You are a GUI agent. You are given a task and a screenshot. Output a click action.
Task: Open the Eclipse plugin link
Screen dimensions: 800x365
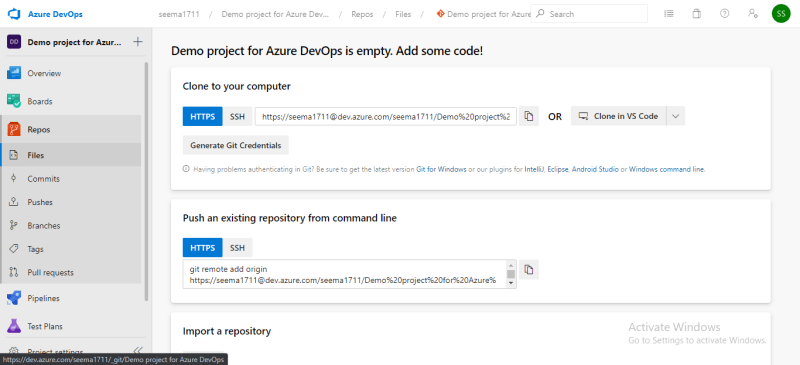558,169
